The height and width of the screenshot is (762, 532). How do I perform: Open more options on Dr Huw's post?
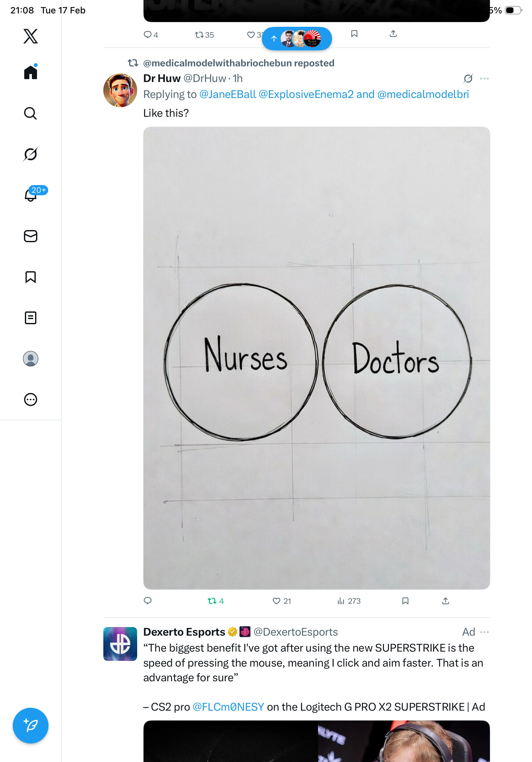click(x=484, y=78)
